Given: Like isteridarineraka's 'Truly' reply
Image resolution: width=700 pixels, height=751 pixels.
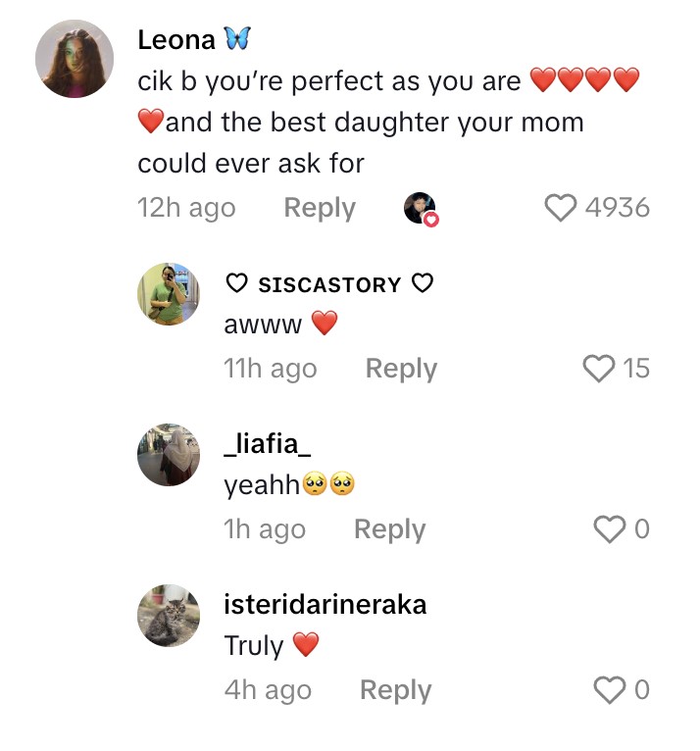Looking at the screenshot, I should click(x=610, y=690).
